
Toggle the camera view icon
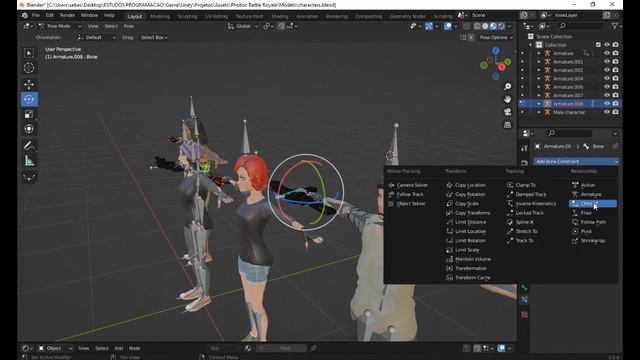(507, 112)
